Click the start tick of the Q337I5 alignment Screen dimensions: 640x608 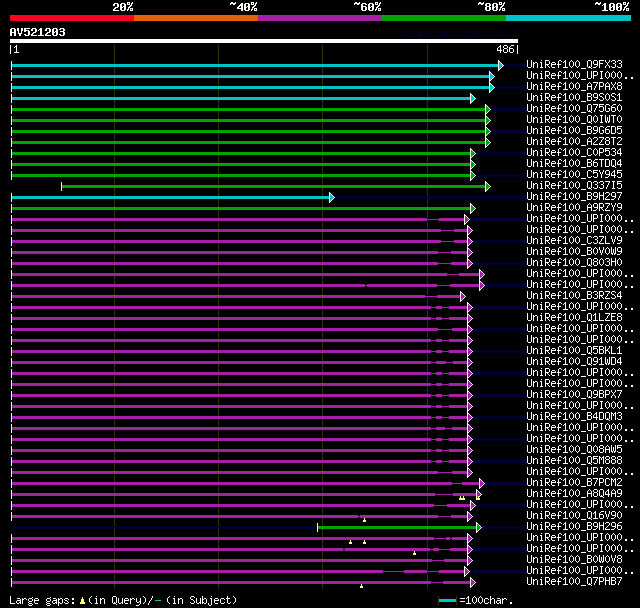point(61,186)
